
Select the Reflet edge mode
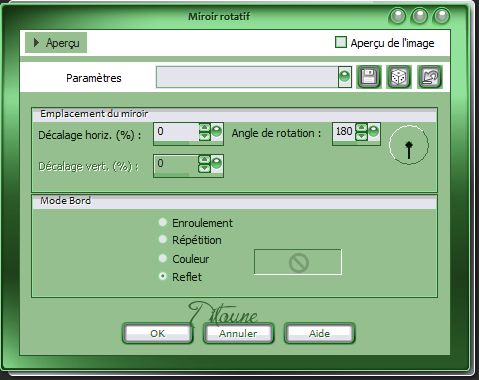[163, 276]
